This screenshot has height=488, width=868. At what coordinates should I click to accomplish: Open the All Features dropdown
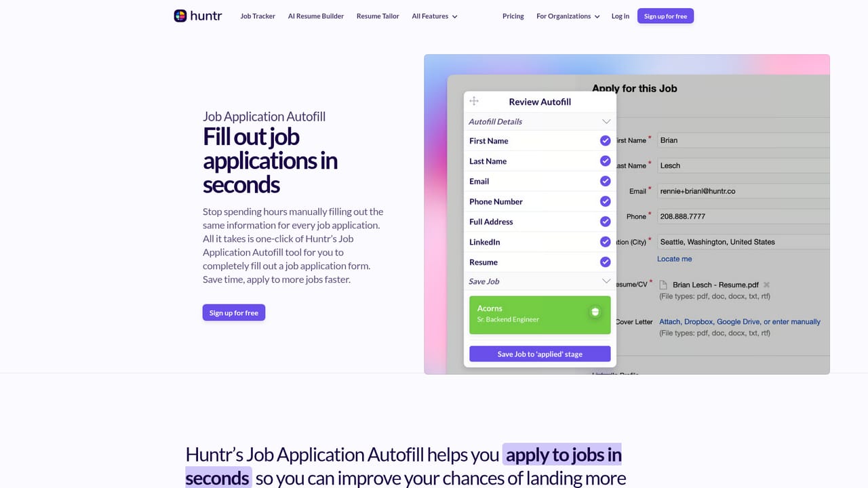tap(435, 16)
